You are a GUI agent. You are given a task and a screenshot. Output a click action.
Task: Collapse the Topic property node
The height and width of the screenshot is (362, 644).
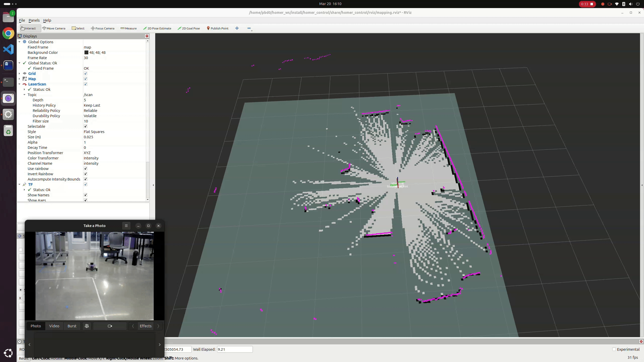(x=24, y=95)
